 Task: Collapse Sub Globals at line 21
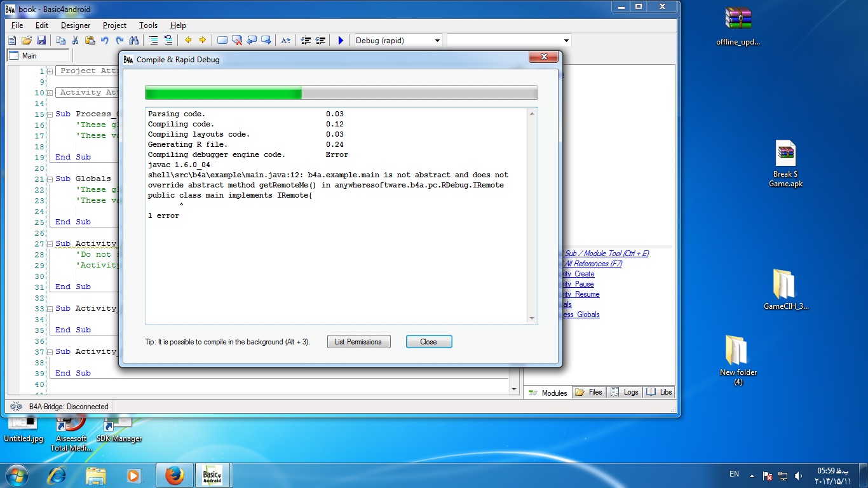(x=50, y=179)
